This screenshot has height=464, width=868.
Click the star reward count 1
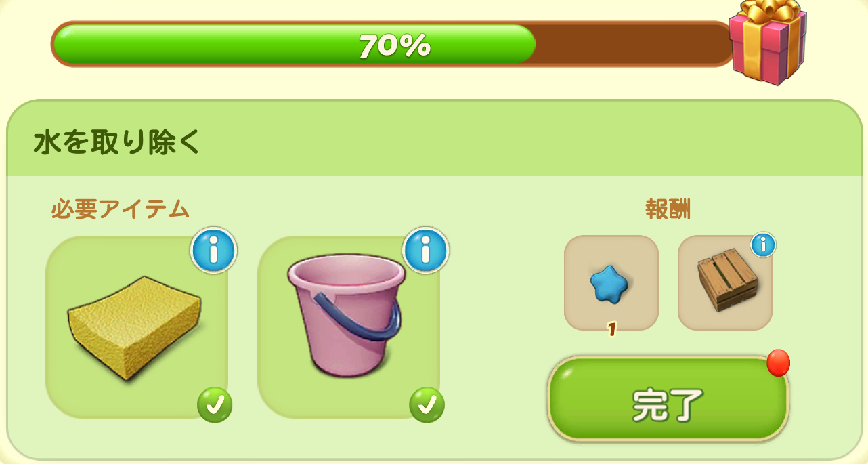[x=611, y=330]
